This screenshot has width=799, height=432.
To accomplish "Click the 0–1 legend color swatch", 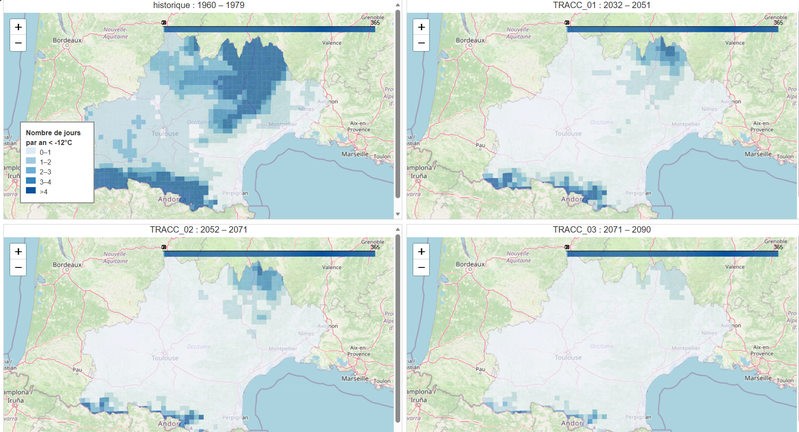I will [32, 151].
